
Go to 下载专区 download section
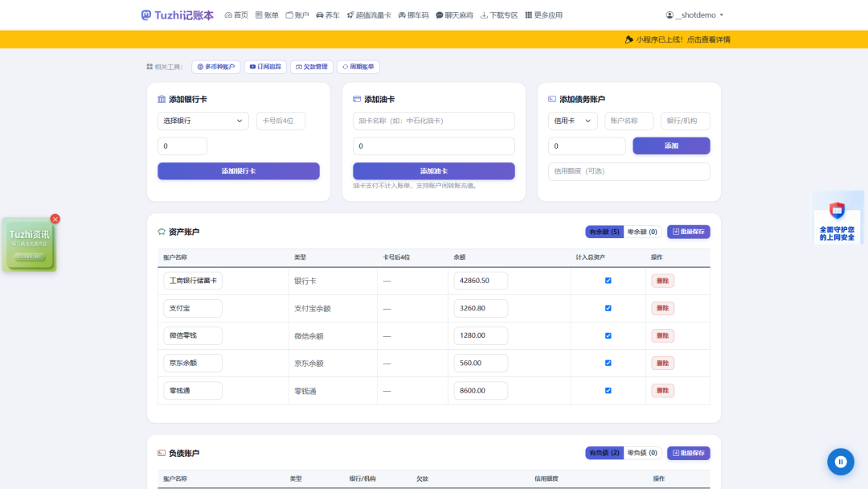(x=499, y=15)
